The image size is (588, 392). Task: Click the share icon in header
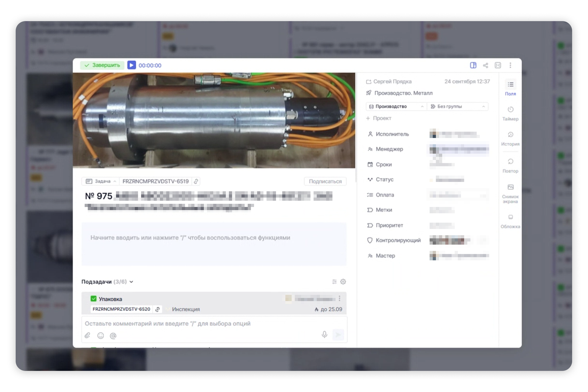tap(485, 65)
